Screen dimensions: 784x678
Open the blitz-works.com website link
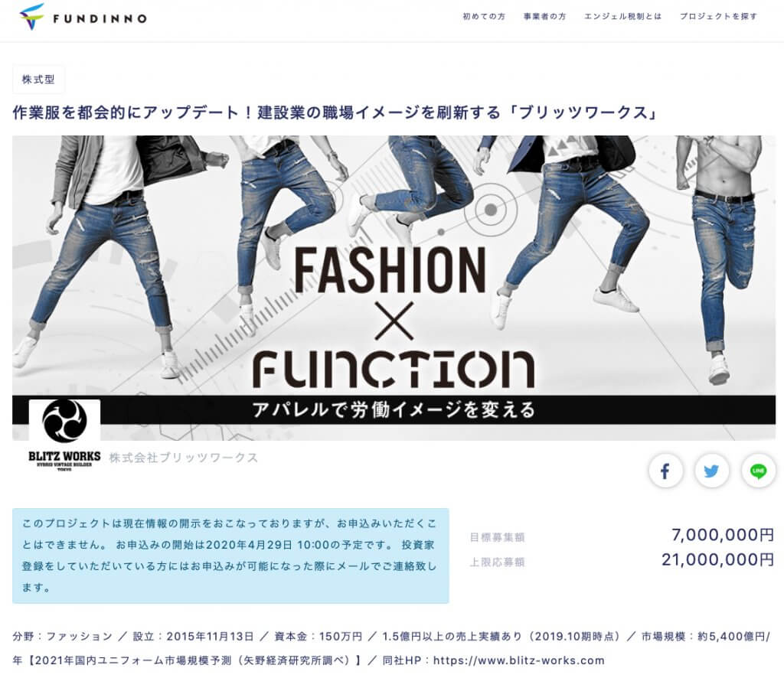coord(518,660)
